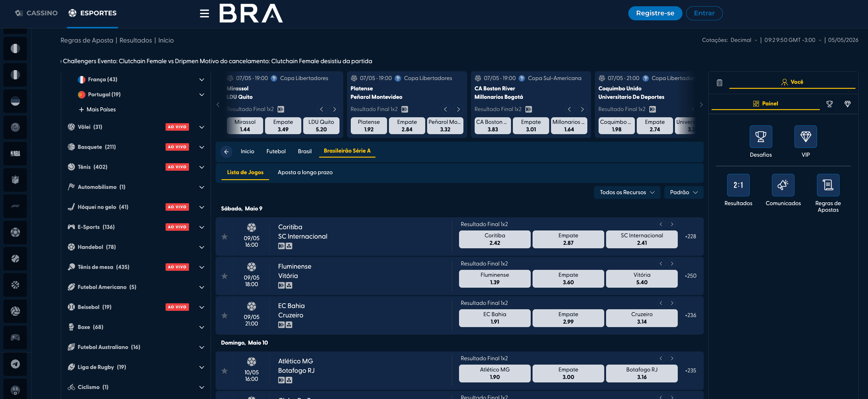The width and height of the screenshot is (868, 399).
Task: Click the trophy icon next to Painel
Action: 830,104
